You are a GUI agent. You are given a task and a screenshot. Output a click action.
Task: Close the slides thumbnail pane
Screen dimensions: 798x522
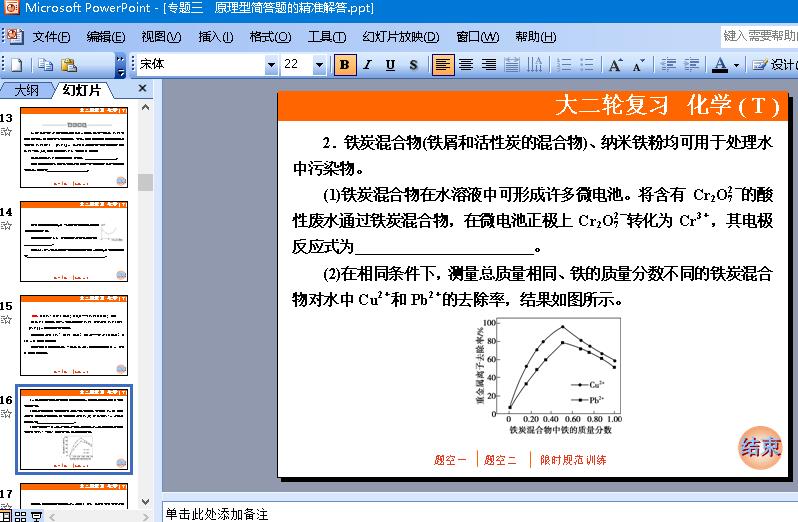tap(142, 89)
